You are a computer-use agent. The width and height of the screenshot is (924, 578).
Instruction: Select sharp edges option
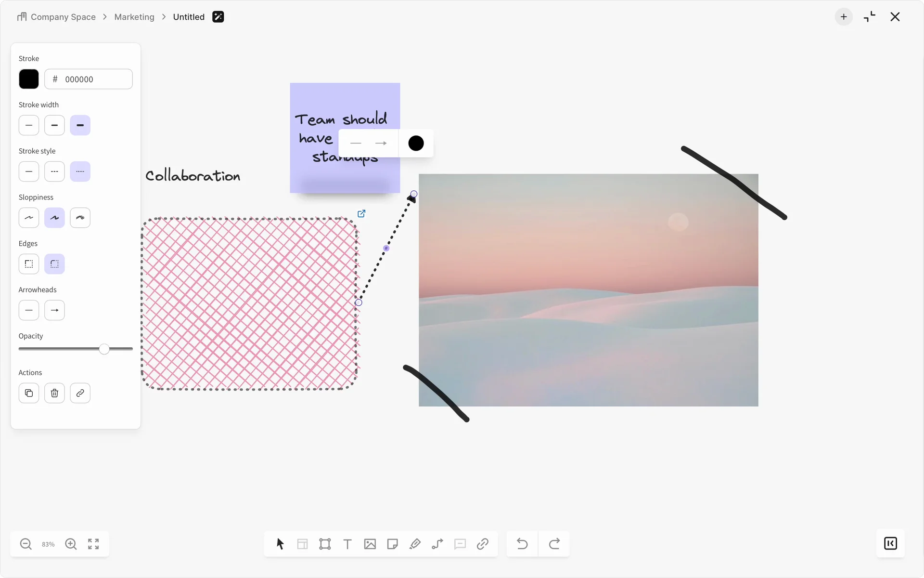[29, 264]
